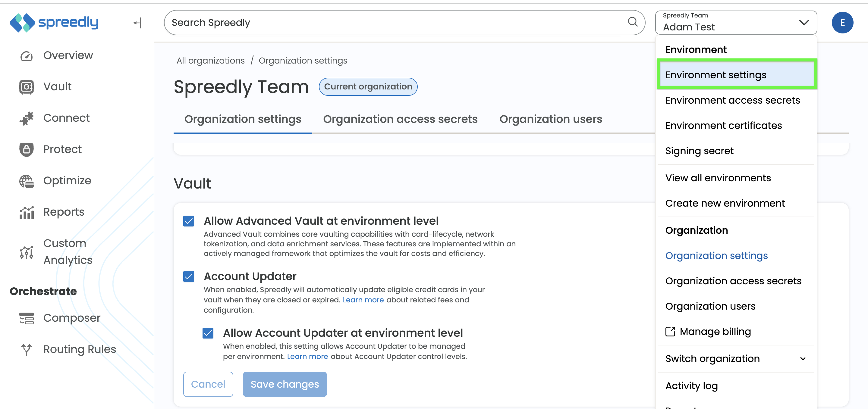Switch to Organization users tab
Screen dimensions: 868x409
click(551, 119)
